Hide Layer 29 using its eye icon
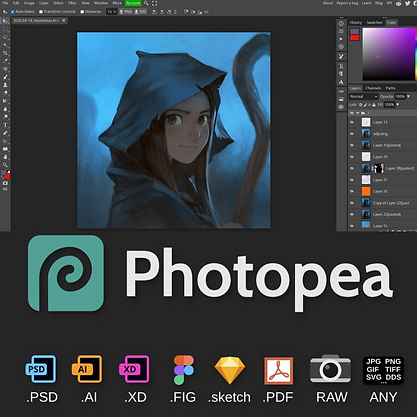Image resolution: width=417 pixels, height=417 pixels. pyautogui.click(x=352, y=157)
